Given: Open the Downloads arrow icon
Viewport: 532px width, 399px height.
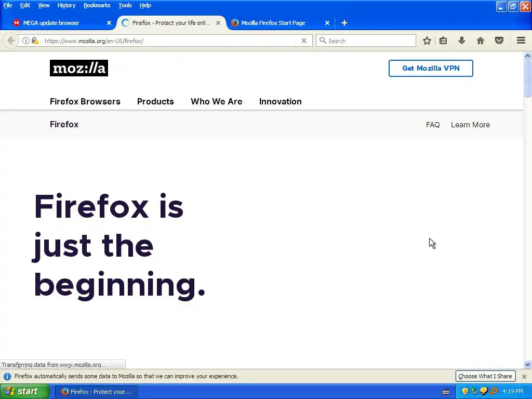Looking at the screenshot, I should point(462,41).
